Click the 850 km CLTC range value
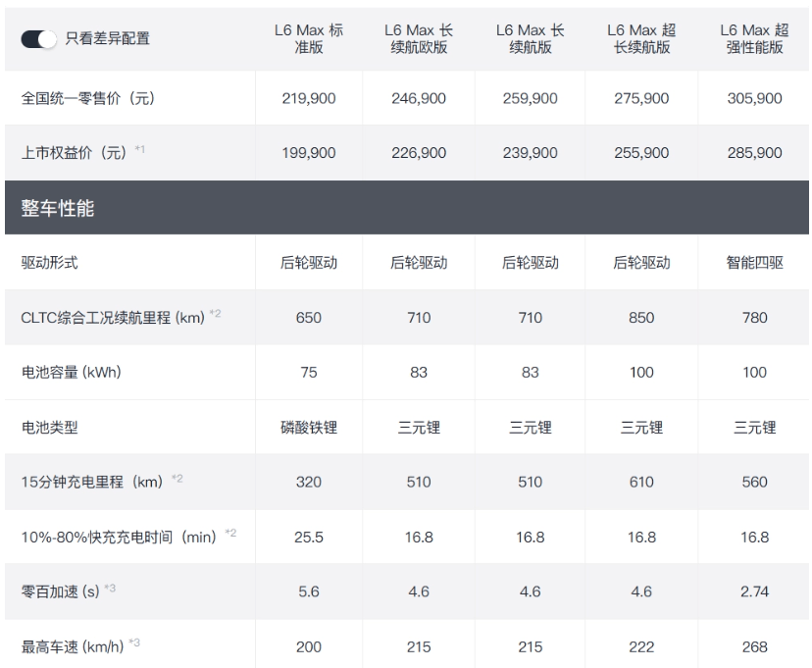Image resolution: width=812 pixels, height=668 pixels. coord(641,318)
